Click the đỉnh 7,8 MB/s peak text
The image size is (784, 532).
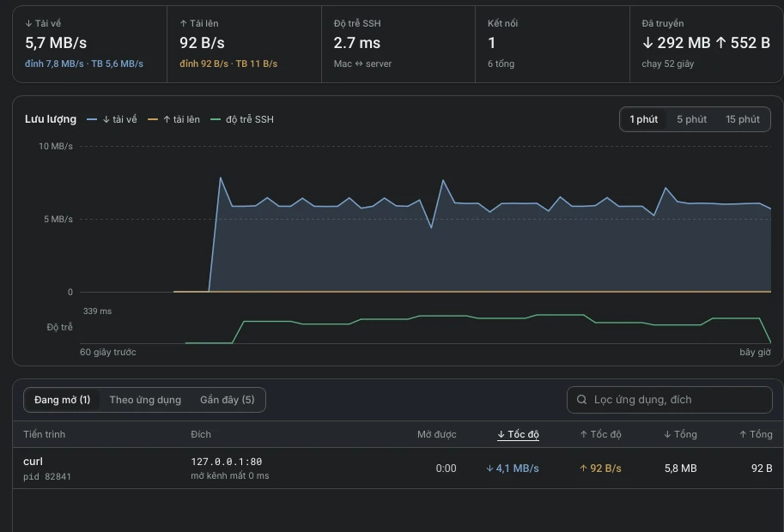(54, 64)
